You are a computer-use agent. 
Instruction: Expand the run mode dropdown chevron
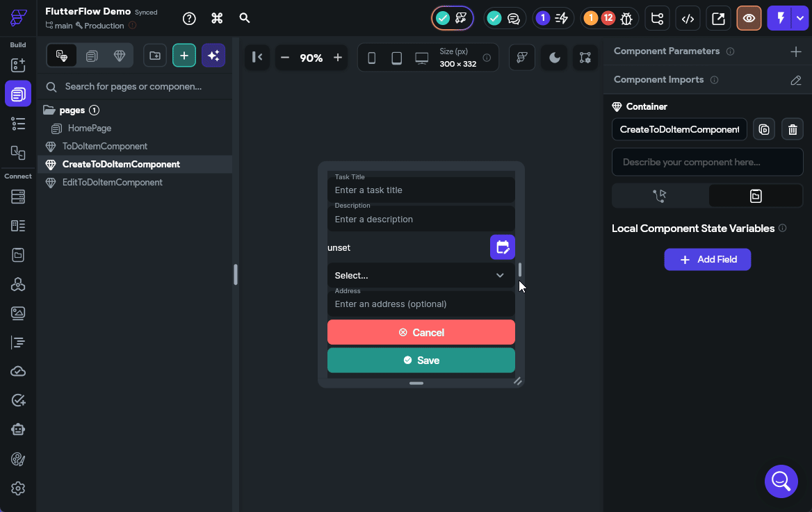coord(800,19)
